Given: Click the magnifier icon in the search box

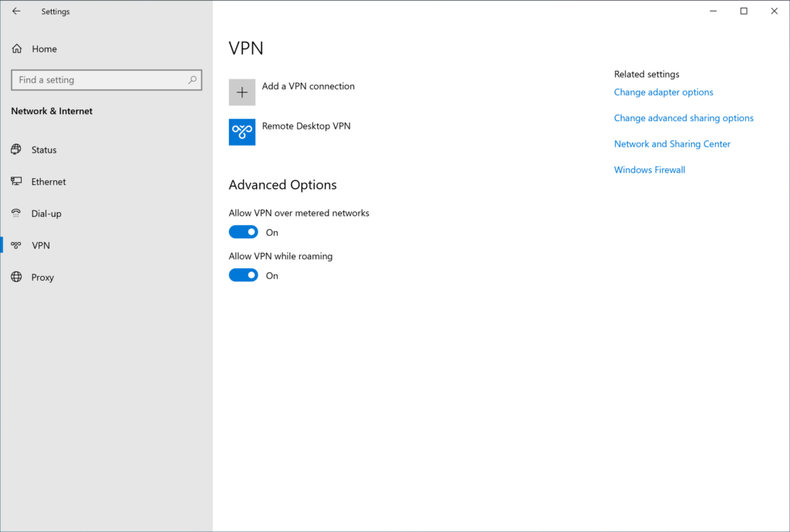Looking at the screenshot, I should coord(191,79).
